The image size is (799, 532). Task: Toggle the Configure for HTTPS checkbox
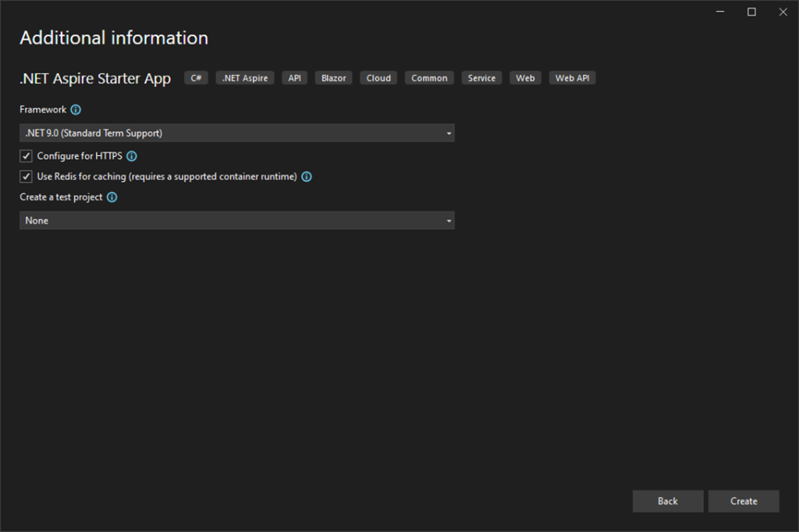point(26,156)
